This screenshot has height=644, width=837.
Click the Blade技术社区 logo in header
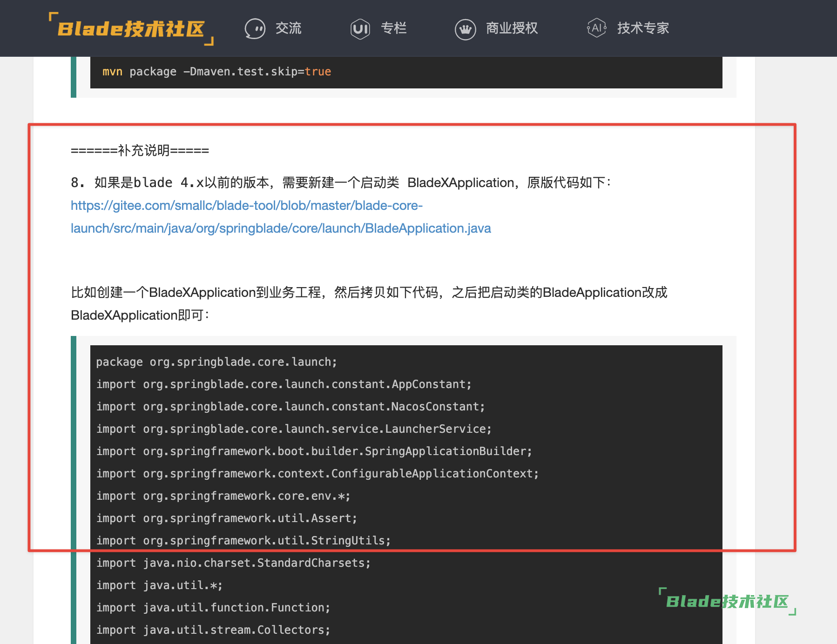pyautogui.click(x=131, y=28)
